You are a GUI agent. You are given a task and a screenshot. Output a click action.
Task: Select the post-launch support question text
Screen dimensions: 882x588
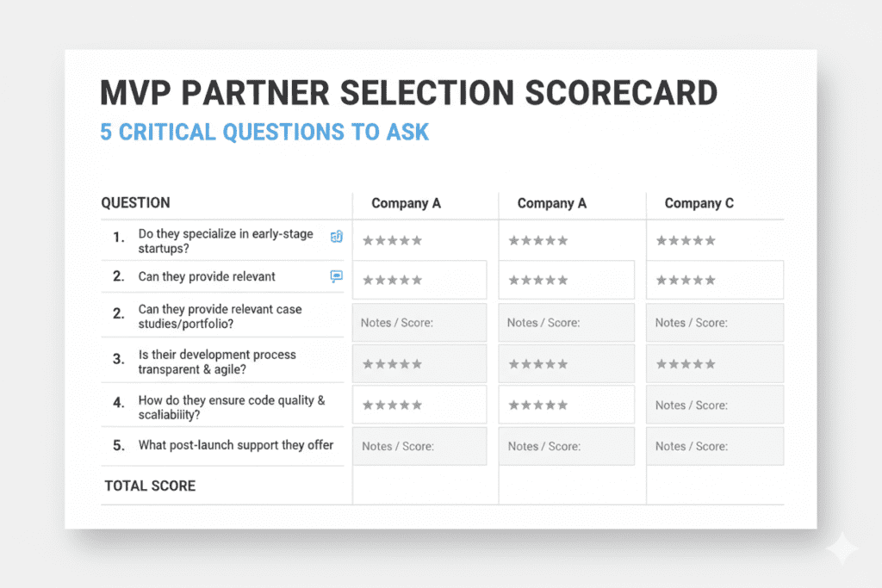(x=235, y=446)
